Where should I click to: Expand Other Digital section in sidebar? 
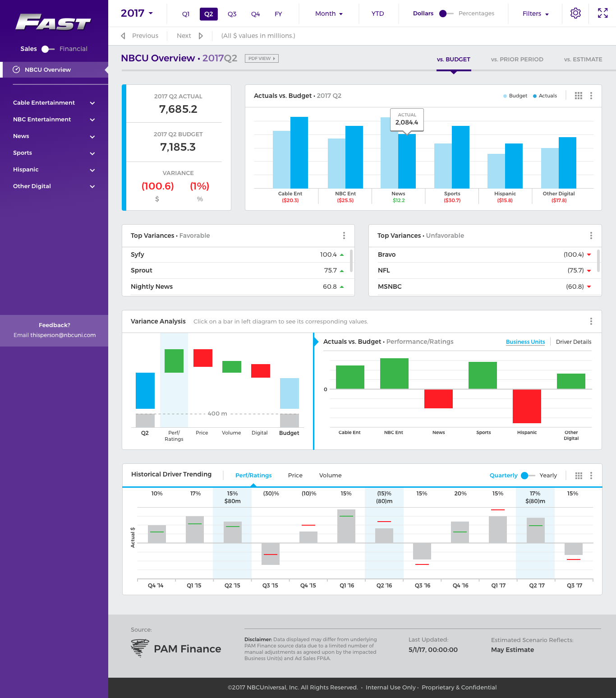coord(54,186)
